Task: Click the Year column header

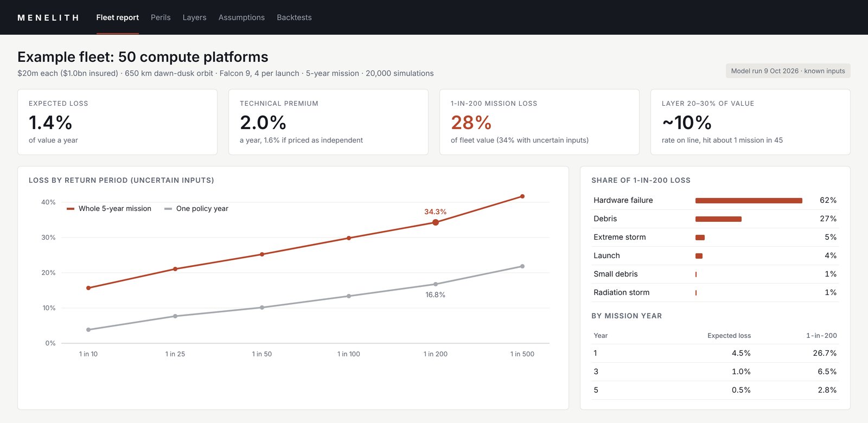Action: tap(601, 336)
